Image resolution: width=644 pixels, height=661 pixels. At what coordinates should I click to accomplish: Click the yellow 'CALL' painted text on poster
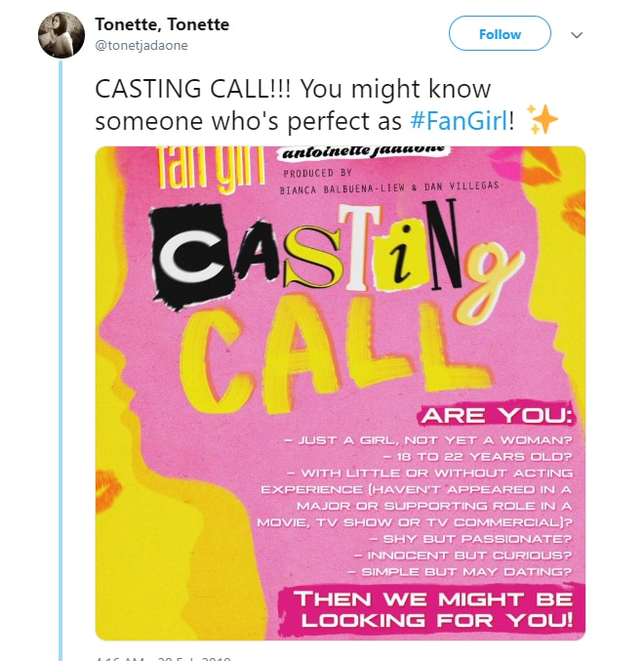coord(333,353)
